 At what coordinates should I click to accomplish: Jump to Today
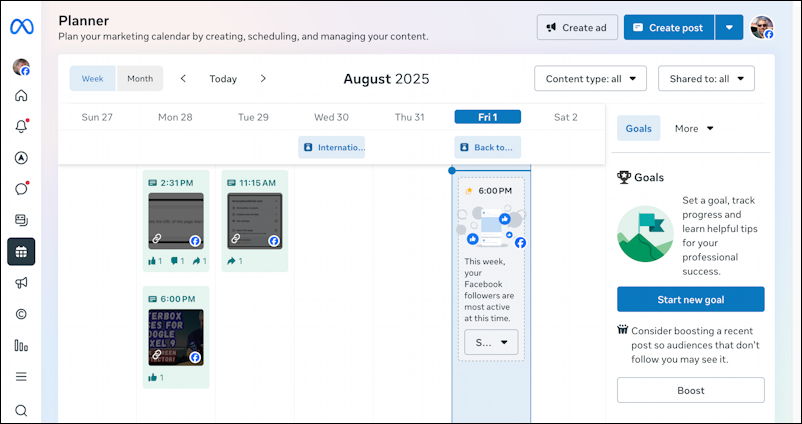223,79
